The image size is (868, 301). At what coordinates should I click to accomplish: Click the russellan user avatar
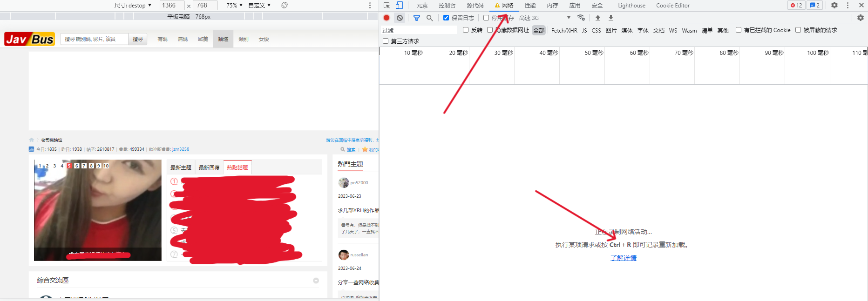(344, 254)
